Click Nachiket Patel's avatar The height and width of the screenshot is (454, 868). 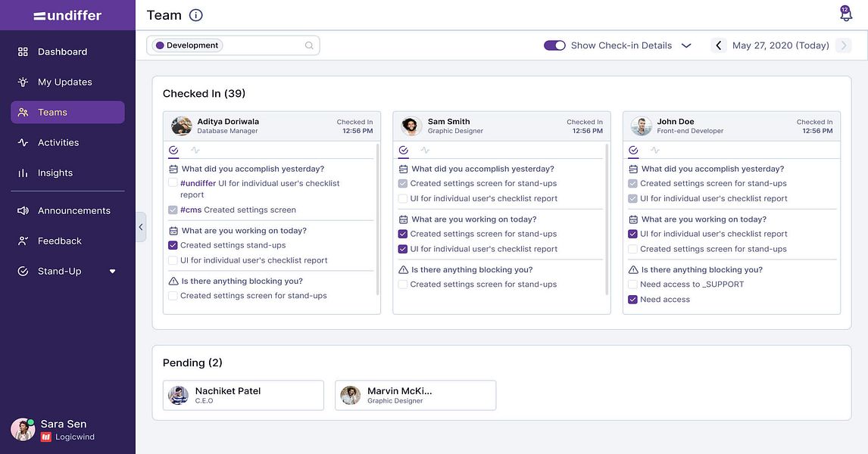click(x=178, y=396)
